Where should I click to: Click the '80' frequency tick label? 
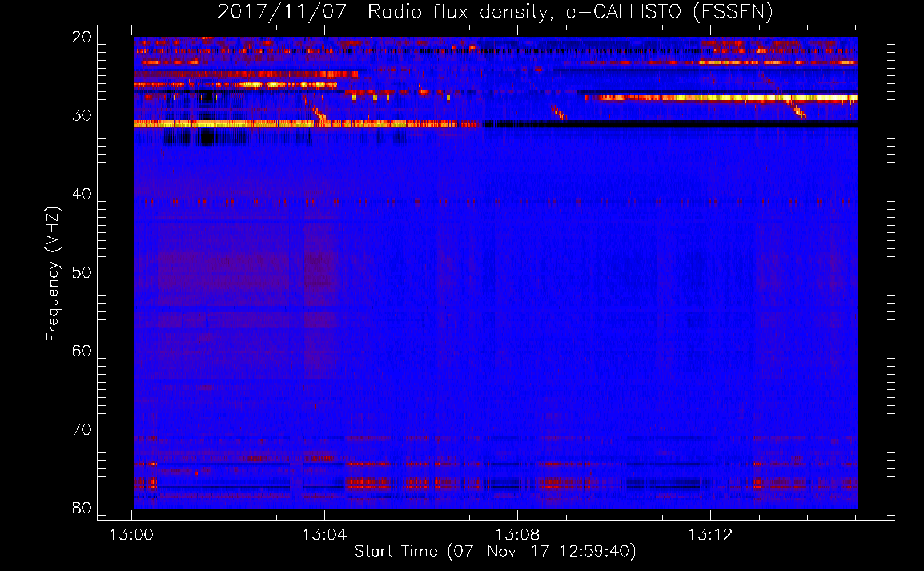[x=82, y=508]
